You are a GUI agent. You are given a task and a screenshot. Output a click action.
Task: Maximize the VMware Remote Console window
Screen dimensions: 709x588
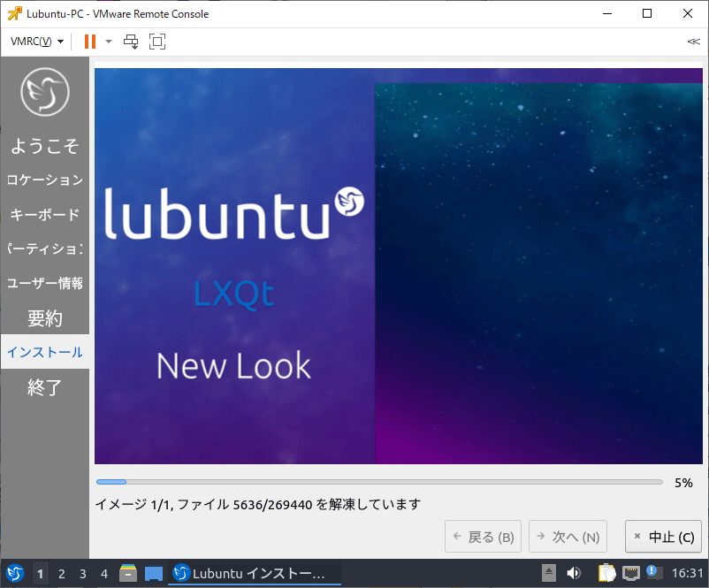point(647,13)
